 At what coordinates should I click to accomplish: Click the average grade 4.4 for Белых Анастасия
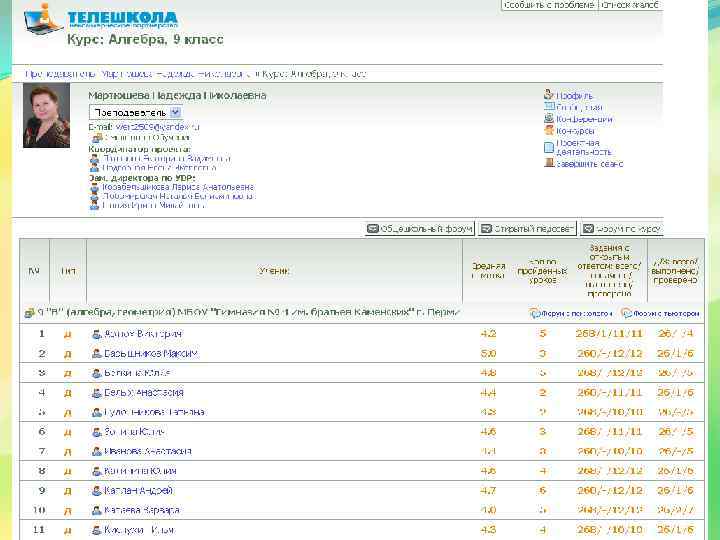(488, 393)
